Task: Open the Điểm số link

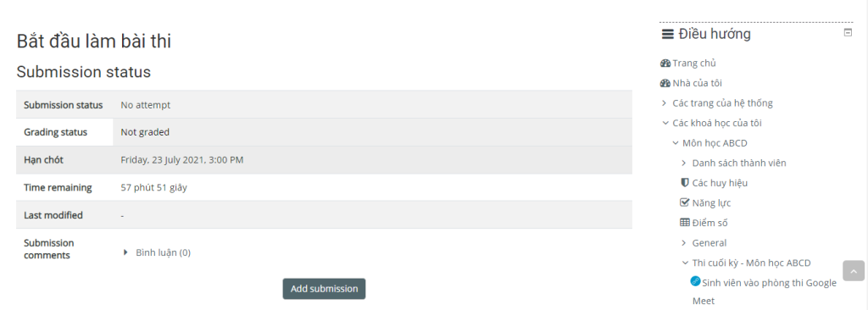Action: click(709, 223)
